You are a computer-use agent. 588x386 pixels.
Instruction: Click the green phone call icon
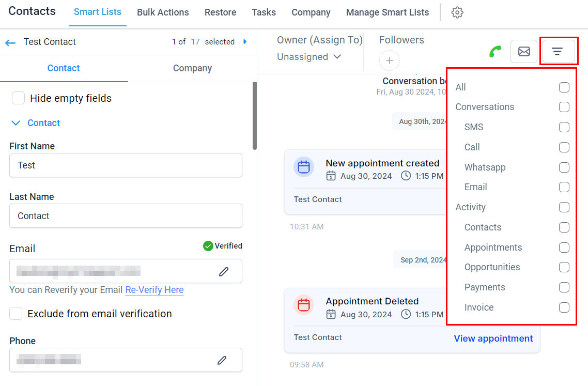496,51
